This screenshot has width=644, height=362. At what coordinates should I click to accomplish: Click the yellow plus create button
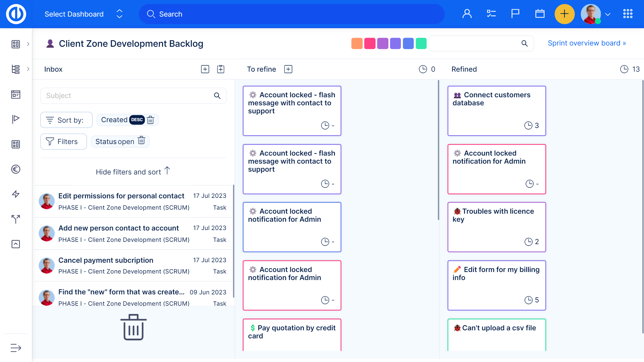pos(564,14)
